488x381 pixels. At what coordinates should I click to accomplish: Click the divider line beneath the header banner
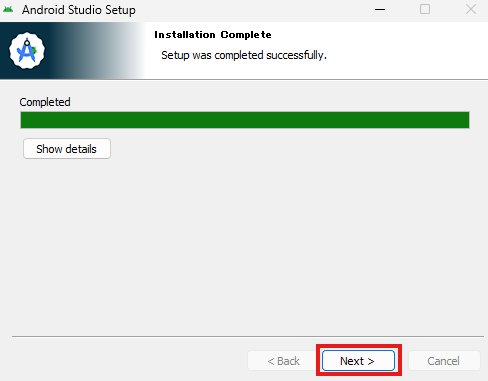point(244,79)
